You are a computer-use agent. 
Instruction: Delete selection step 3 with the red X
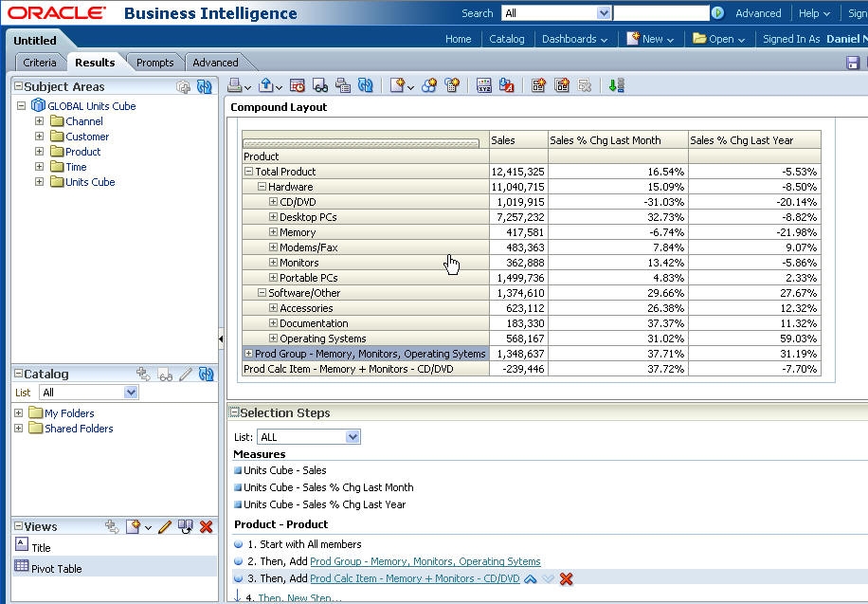pyautogui.click(x=566, y=579)
